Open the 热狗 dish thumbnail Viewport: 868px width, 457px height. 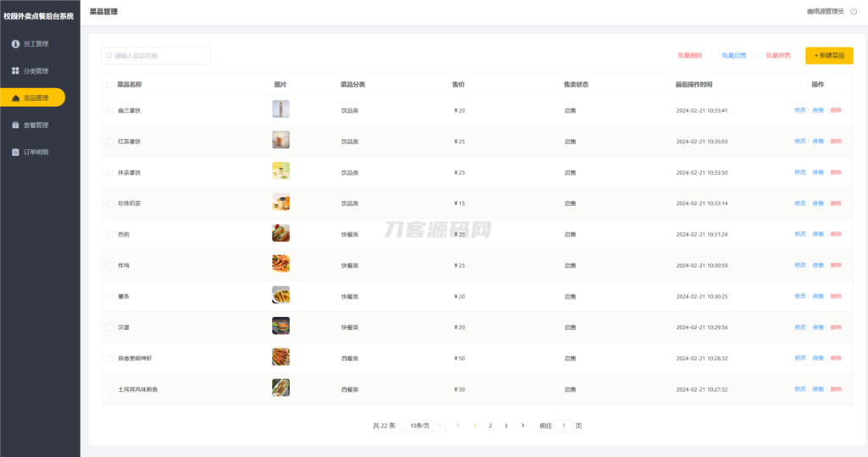pyautogui.click(x=281, y=233)
